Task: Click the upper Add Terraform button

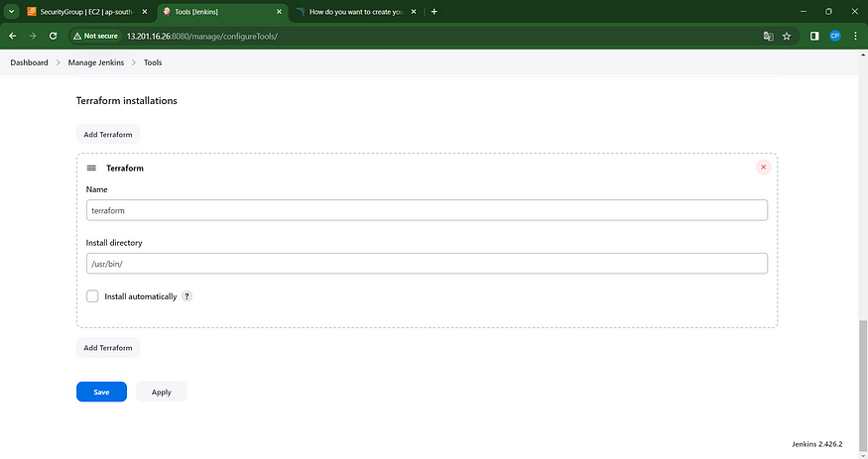Action: 108,135
